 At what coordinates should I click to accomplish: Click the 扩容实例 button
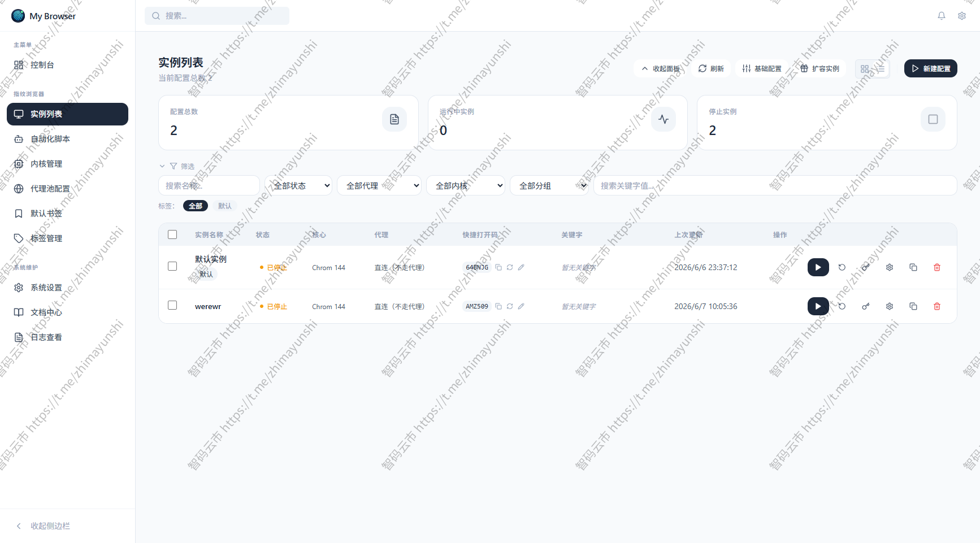point(819,68)
